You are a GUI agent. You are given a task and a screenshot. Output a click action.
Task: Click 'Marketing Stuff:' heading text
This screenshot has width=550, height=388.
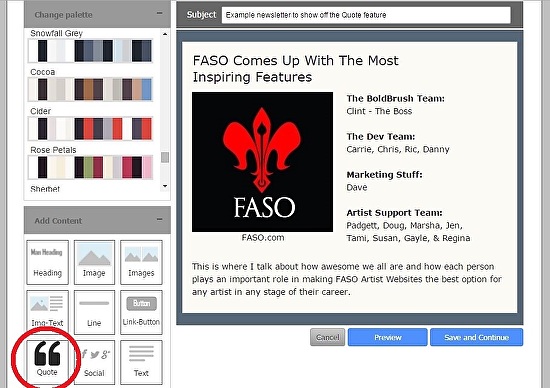[384, 174]
